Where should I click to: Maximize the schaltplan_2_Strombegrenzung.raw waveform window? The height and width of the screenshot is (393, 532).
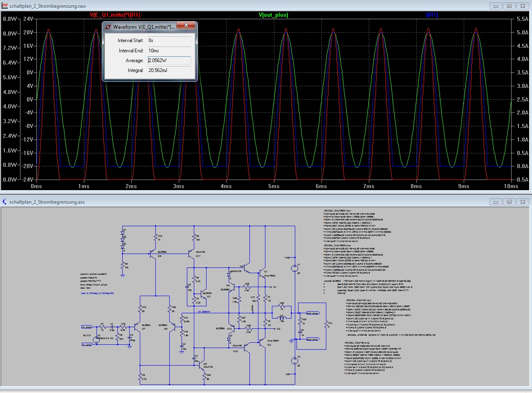[x=509, y=6]
